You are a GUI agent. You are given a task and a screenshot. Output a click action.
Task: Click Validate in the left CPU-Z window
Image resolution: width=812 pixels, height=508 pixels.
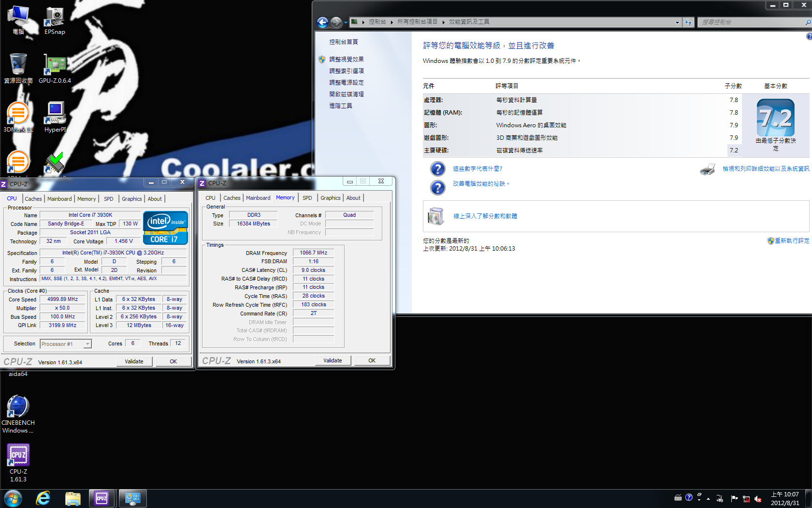134,361
